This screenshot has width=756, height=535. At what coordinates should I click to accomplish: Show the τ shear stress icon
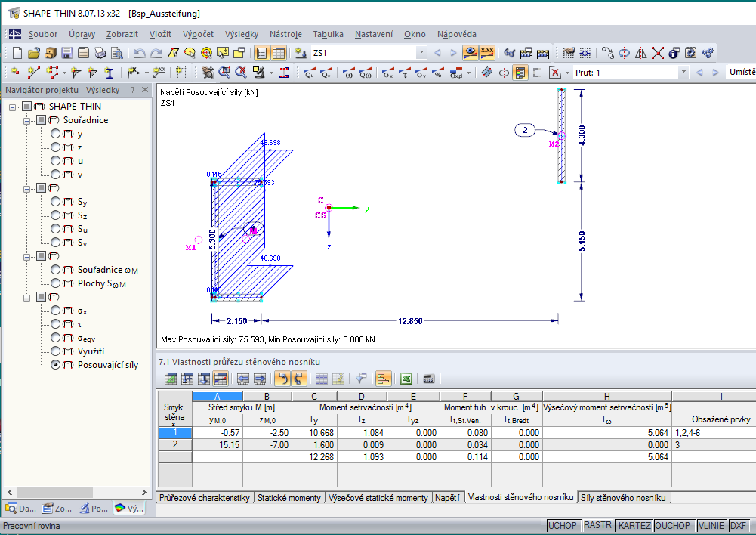click(x=405, y=73)
